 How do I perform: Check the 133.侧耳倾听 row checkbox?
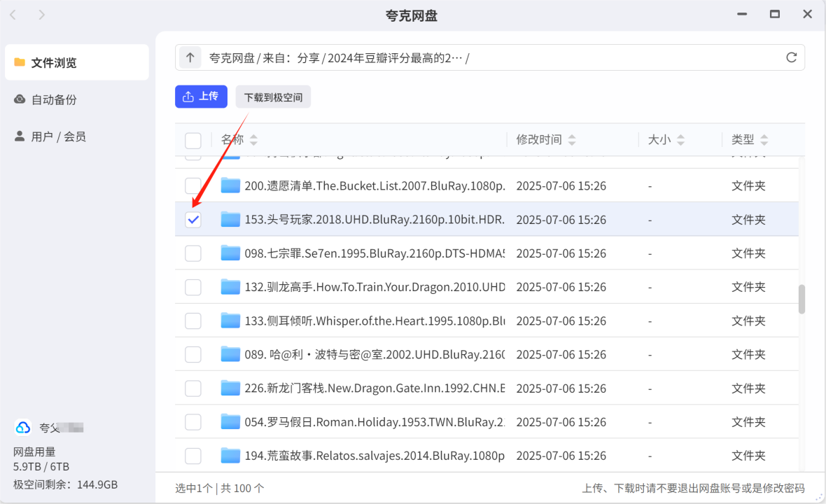(x=193, y=320)
